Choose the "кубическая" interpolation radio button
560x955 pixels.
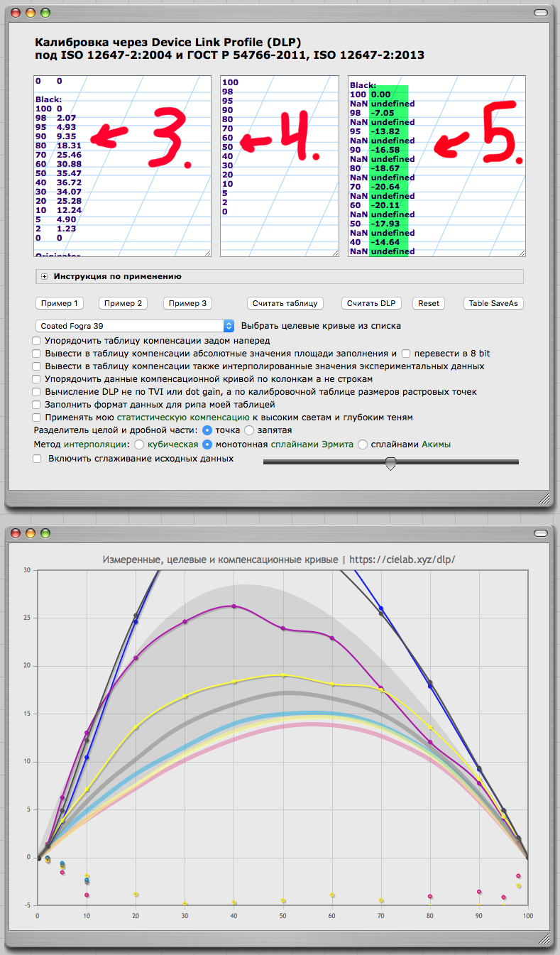tap(139, 444)
